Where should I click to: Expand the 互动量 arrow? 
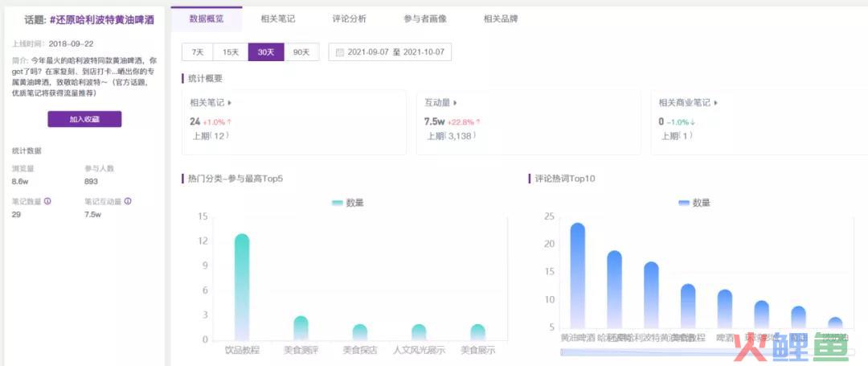(x=455, y=102)
